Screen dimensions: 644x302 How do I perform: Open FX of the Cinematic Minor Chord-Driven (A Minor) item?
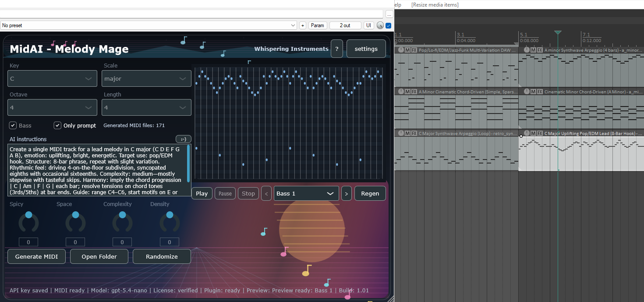click(540, 92)
